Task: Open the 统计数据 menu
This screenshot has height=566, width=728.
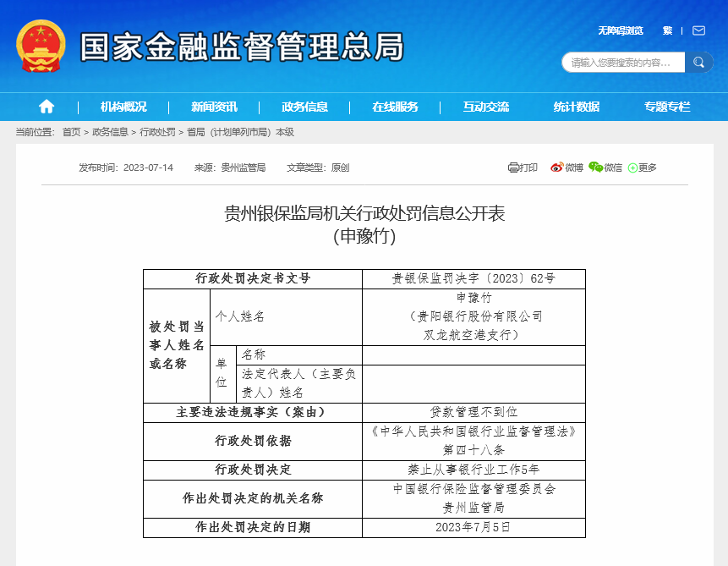Action: 577,107
